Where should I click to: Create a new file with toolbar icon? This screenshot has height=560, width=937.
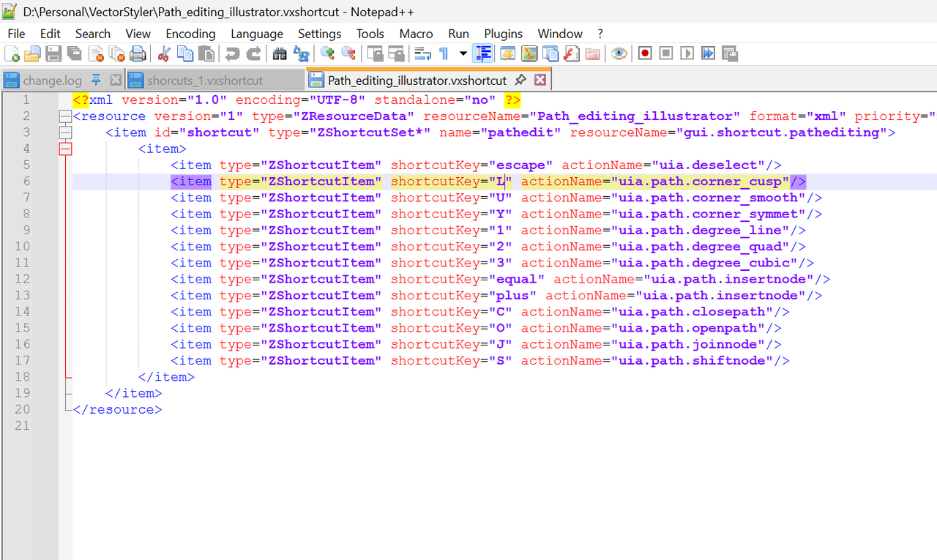pos(12,53)
